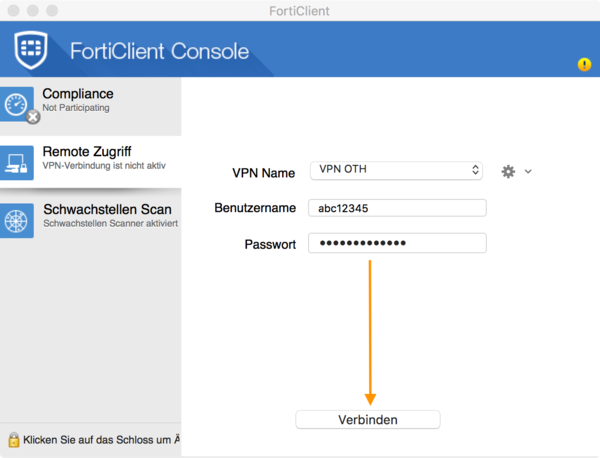
Task: Minimize the FortiClient window
Action: tap(32, 9)
